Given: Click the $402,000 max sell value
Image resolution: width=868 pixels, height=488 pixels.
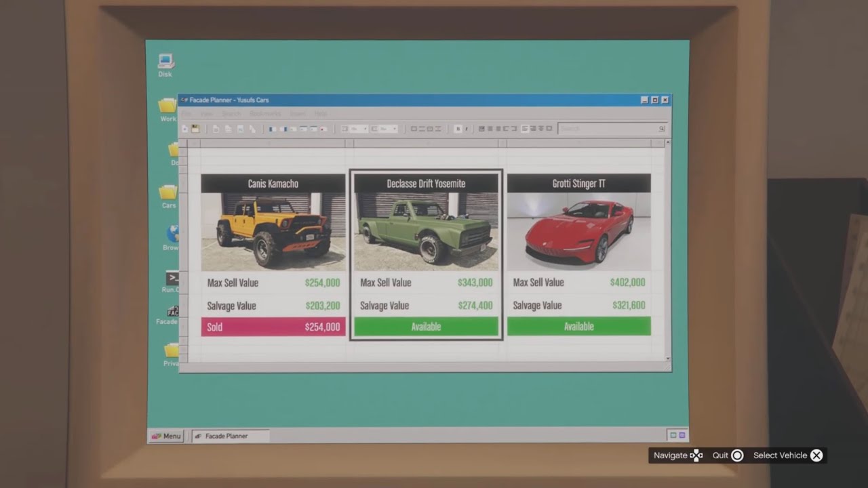Looking at the screenshot, I should 627,282.
